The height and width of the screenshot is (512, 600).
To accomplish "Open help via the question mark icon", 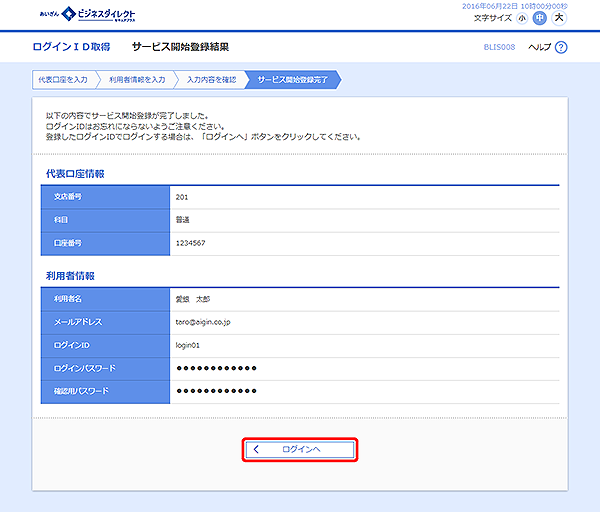I will [561, 47].
